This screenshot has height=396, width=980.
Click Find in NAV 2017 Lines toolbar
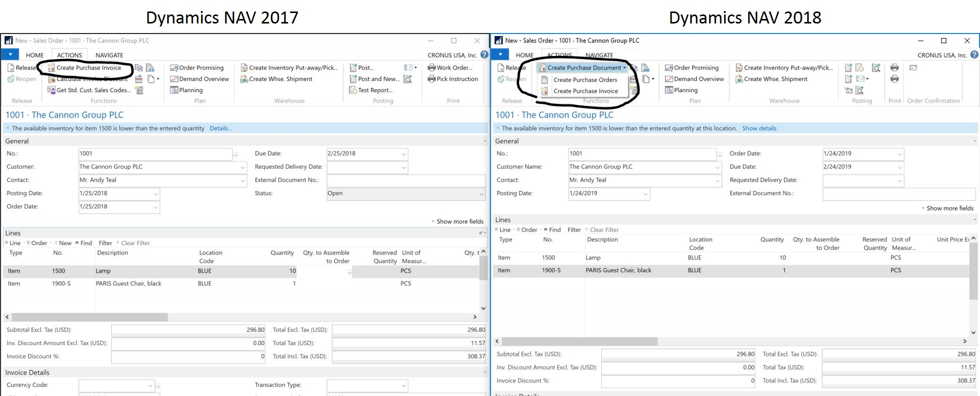(x=84, y=243)
